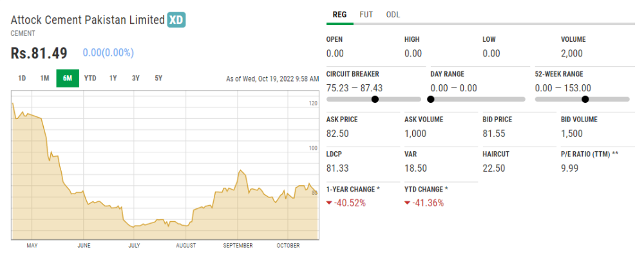Click the OCTOBER label on chart axis

288,246
